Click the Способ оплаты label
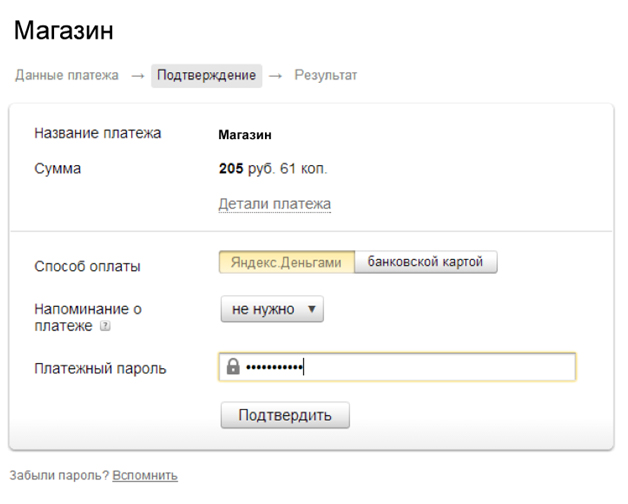Screen dimensions: 628x504 [x=87, y=266]
